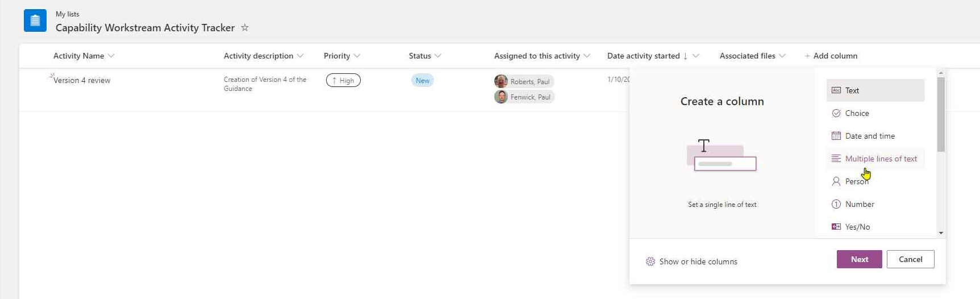
Task: Click Fenwick, Paul avatar photo
Action: 501,97
